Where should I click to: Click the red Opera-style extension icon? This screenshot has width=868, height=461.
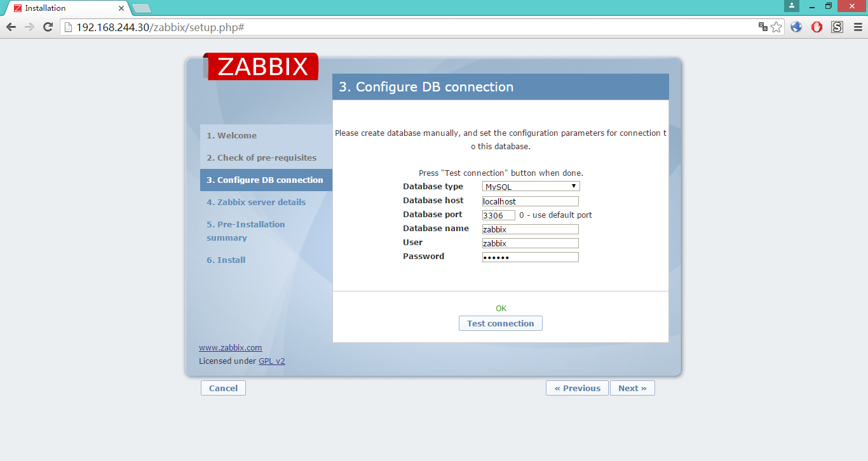(x=817, y=27)
